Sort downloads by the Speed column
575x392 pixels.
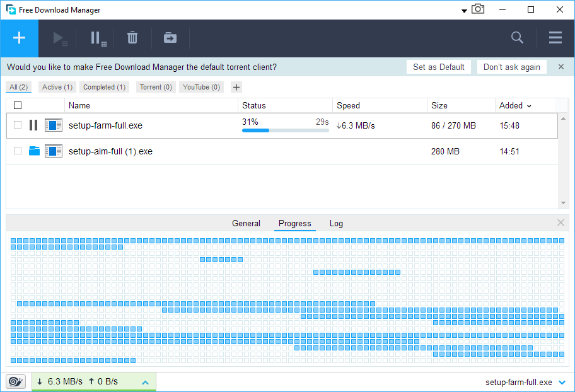[380, 106]
